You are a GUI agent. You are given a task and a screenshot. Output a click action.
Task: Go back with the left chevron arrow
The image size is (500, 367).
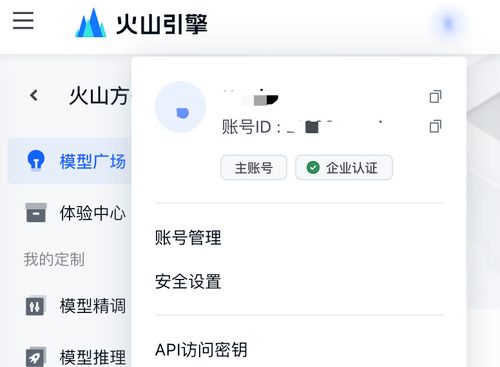tap(34, 96)
